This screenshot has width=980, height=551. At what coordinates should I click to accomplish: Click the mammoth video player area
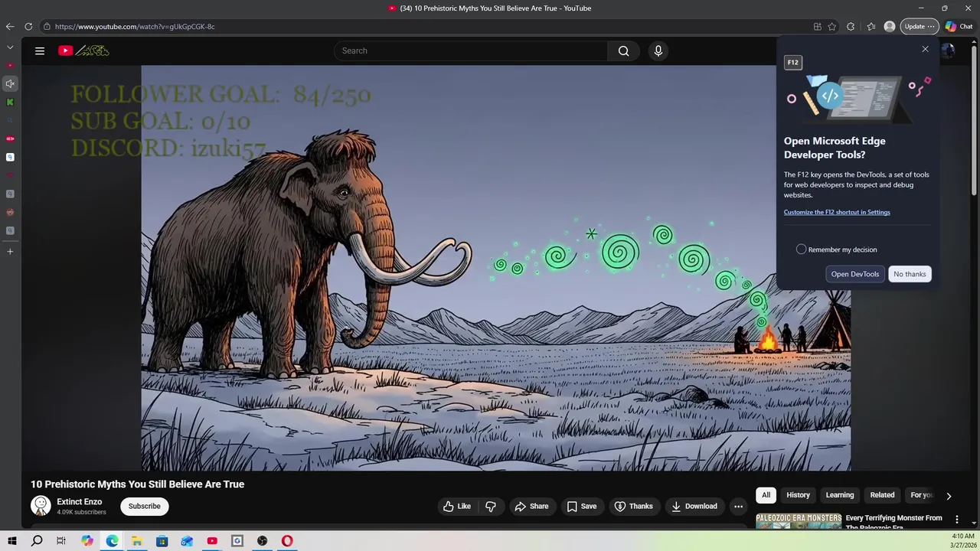[495, 268]
